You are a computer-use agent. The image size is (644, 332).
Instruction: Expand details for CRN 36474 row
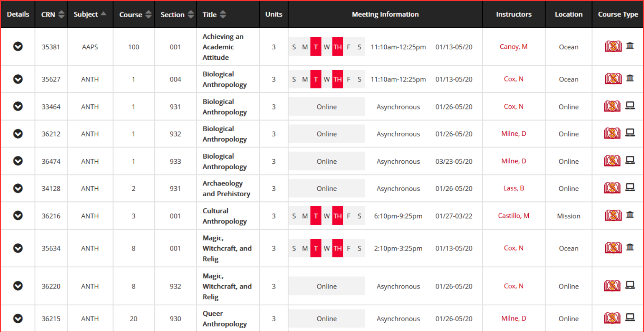coord(18,161)
